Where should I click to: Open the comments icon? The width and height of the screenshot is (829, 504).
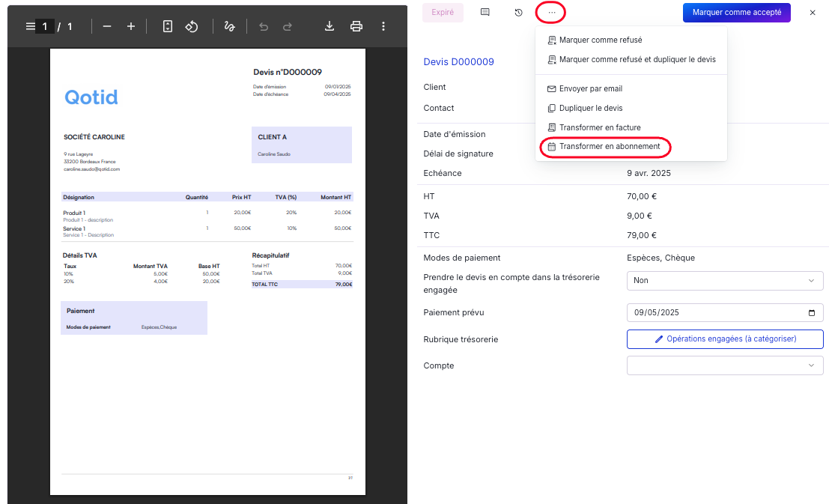485,13
